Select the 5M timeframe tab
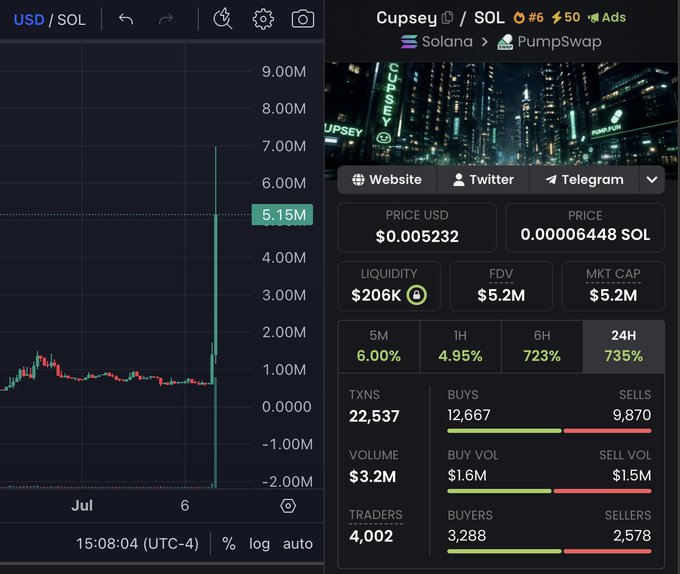This screenshot has height=574, width=680. coord(379,346)
